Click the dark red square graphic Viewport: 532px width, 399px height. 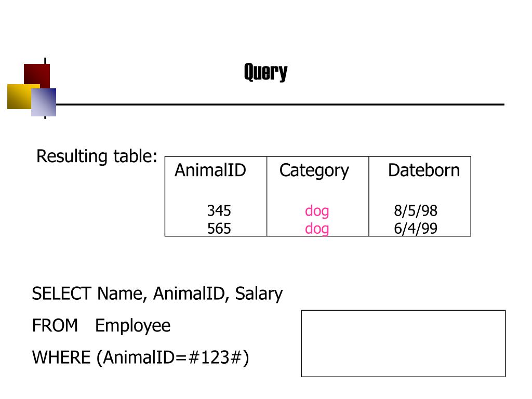click(37, 76)
